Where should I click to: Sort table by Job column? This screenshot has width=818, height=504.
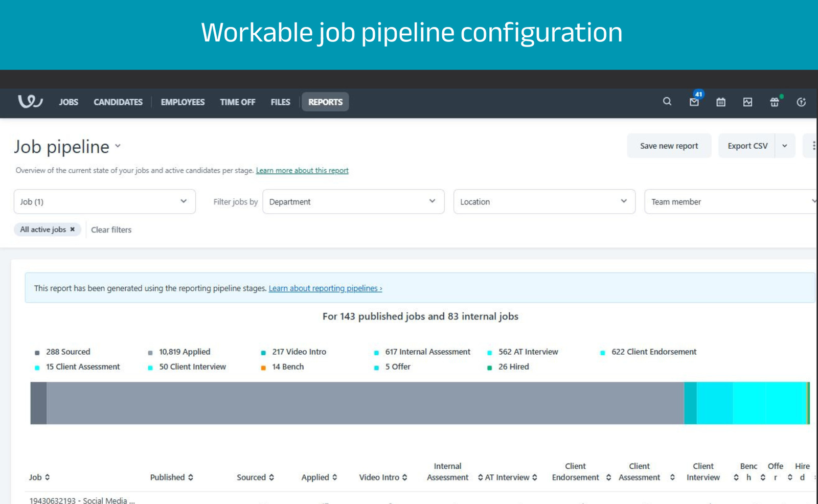point(47,477)
